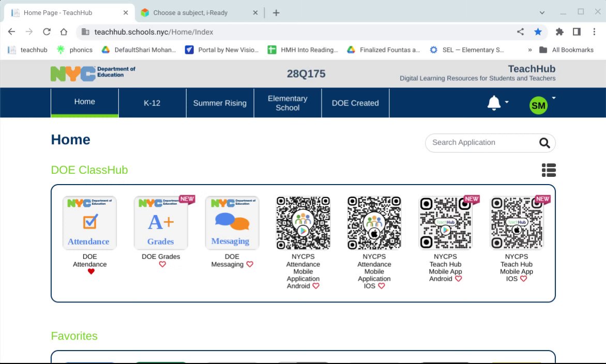The image size is (606, 364).
Task: Open the browser extensions puzzle icon
Action: 559,32
